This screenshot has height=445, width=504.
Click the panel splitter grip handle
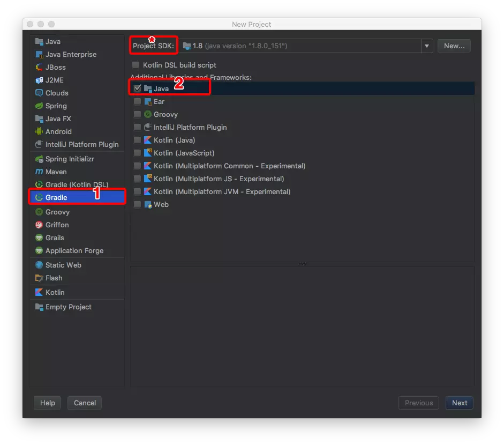click(302, 264)
